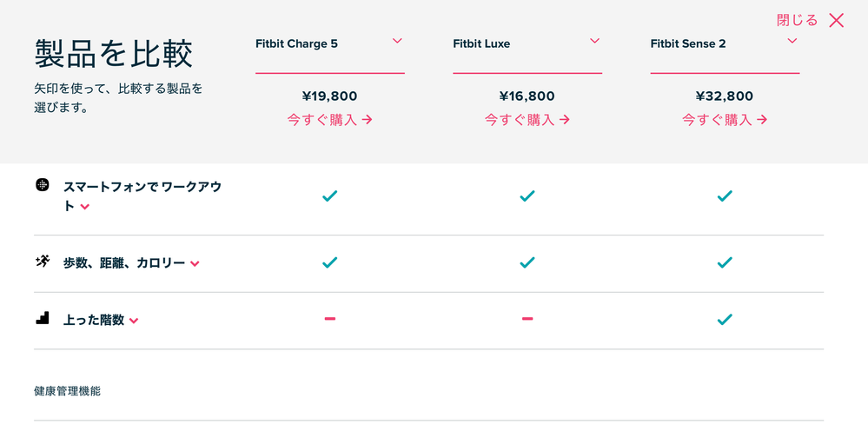The image size is (868, 431).
Task: Click the X icon beside 閉じる
Action: coord(836,21)
